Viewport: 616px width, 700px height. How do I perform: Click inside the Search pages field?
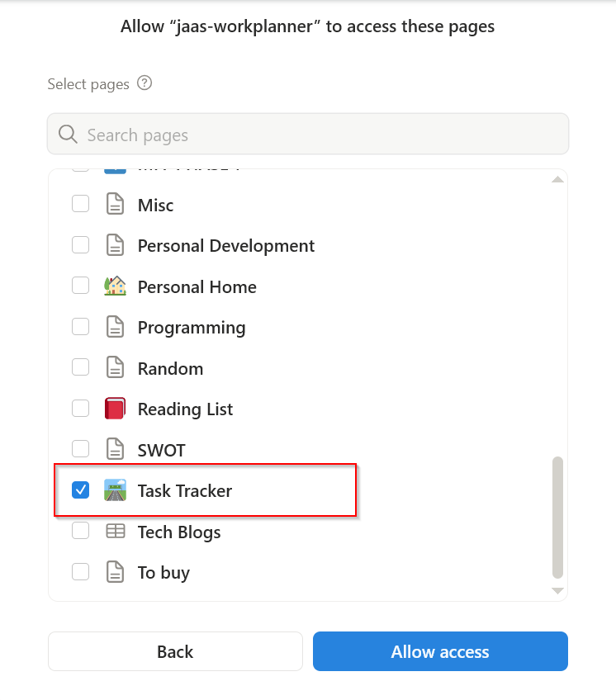coord(248,134)
